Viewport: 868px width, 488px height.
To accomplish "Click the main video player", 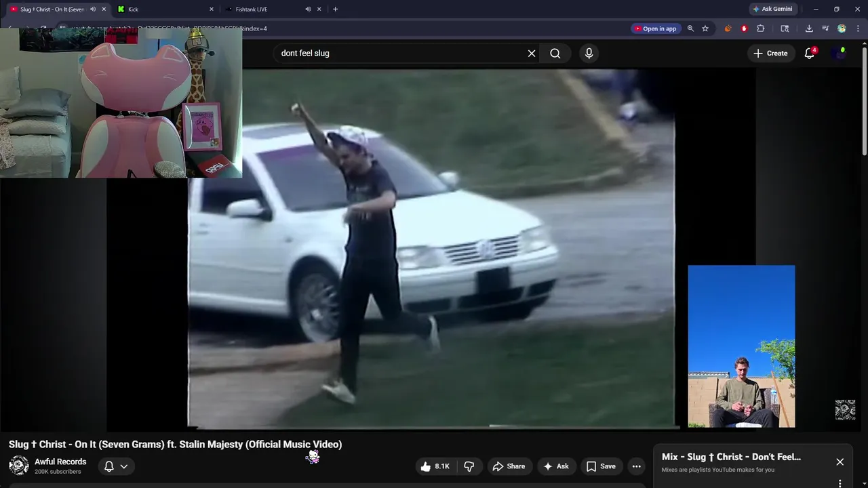I will [431, 249].
